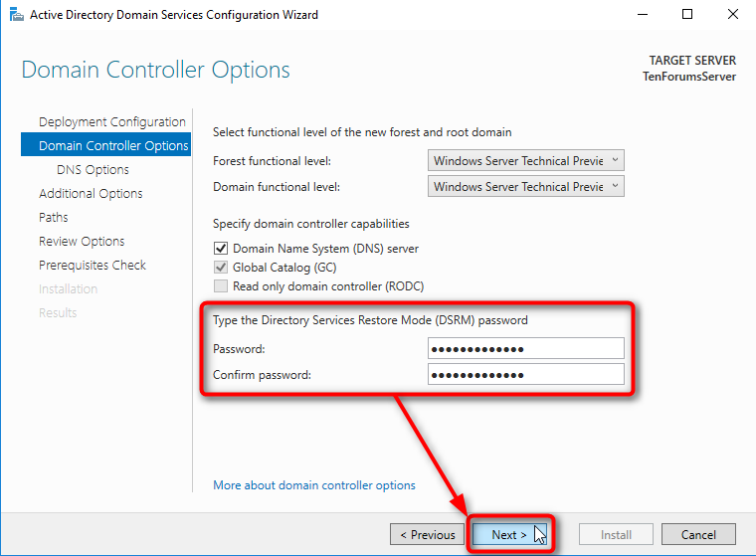The height and width of the screenshot is (556, 756).
Task: Click the wizard app icon in title bar
Action: click(x=16, y=15)
